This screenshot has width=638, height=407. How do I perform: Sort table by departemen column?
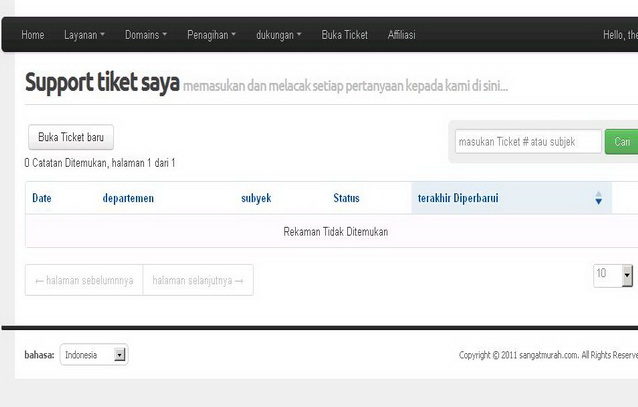[x=128, y=198]
